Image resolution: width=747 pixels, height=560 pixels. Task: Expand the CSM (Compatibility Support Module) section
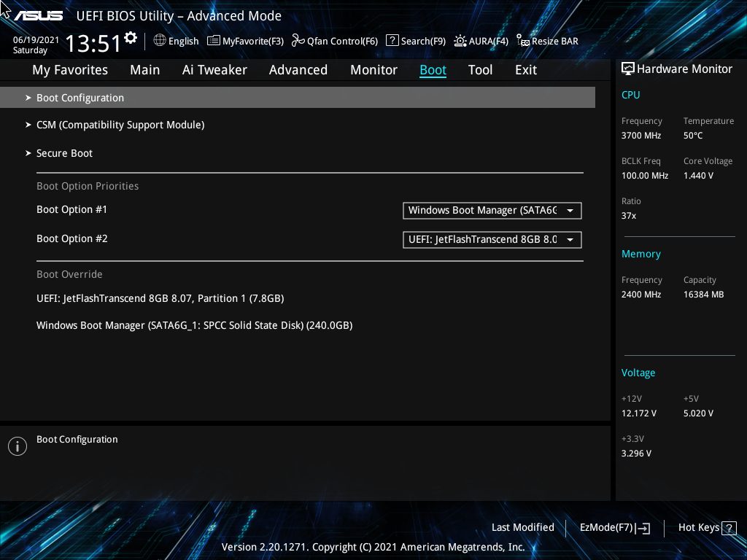click(120, 125)
